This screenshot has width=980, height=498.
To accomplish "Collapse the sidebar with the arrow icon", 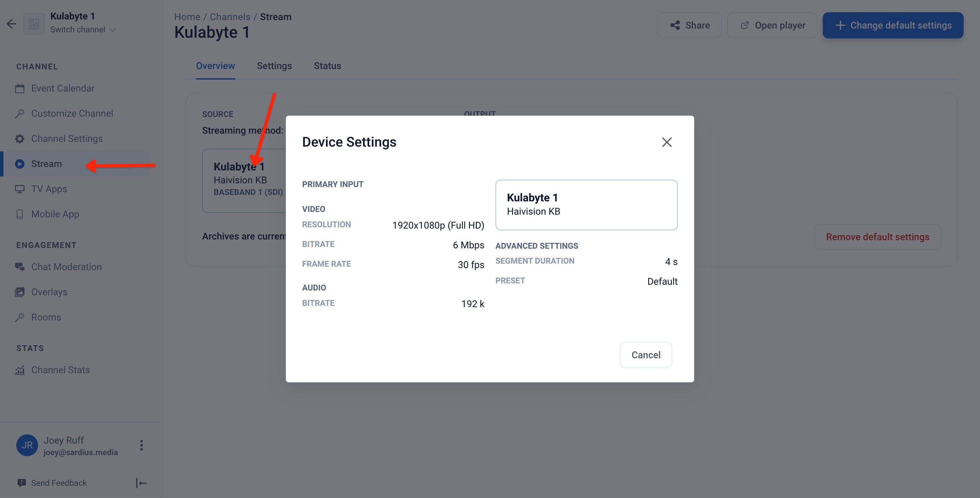I will [141, 483].
